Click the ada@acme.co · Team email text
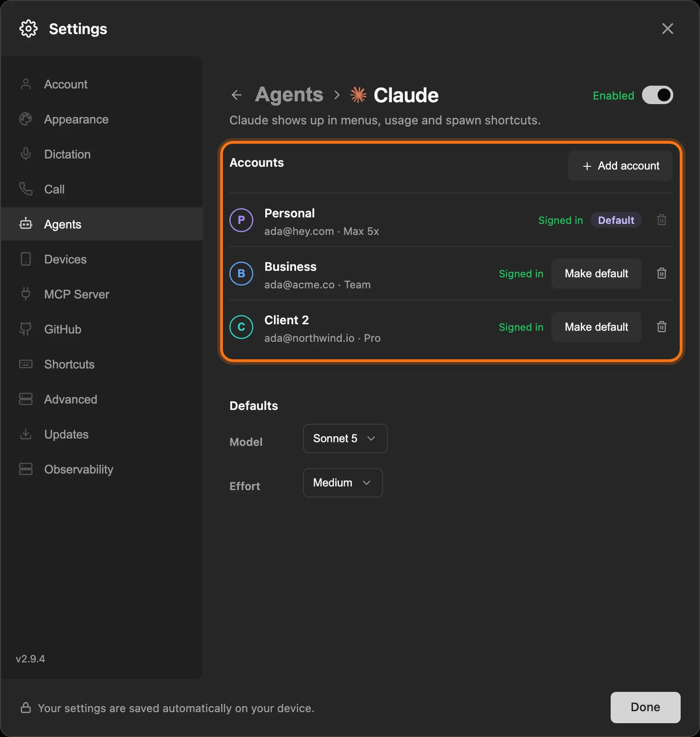 click(x=317, y=285)
